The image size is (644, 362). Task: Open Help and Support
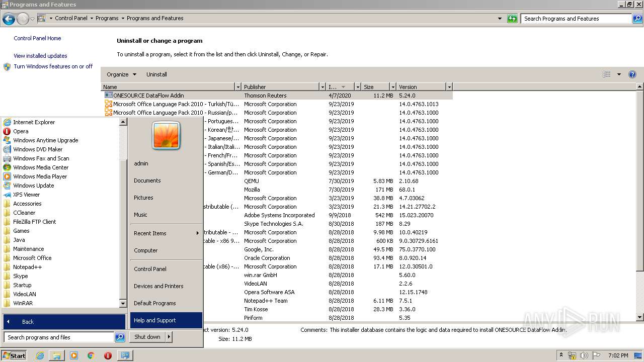pyautogui.click(x=166, y=320)
